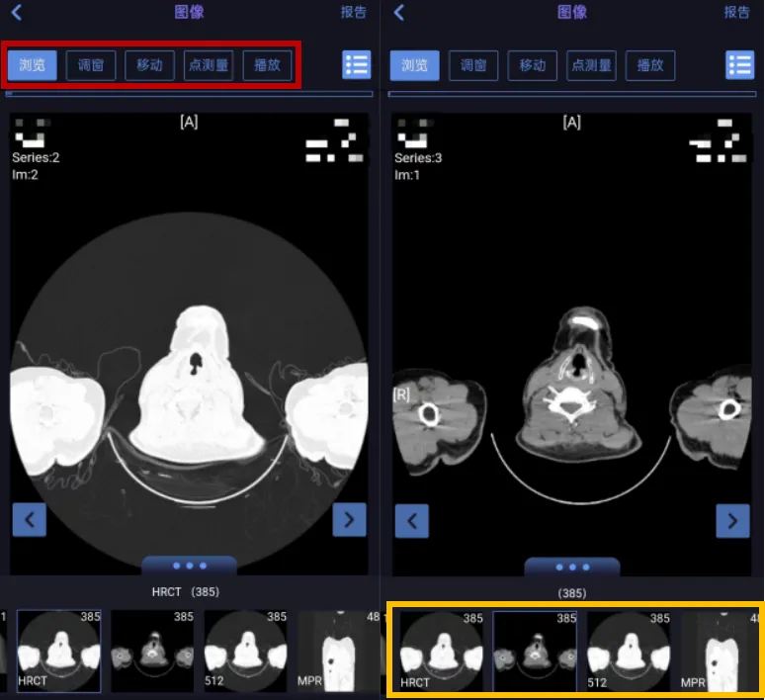Viewport: 765px width, 700px height.
Task: Select MPR thumbnail in right panel
Action: coord(720,653)
